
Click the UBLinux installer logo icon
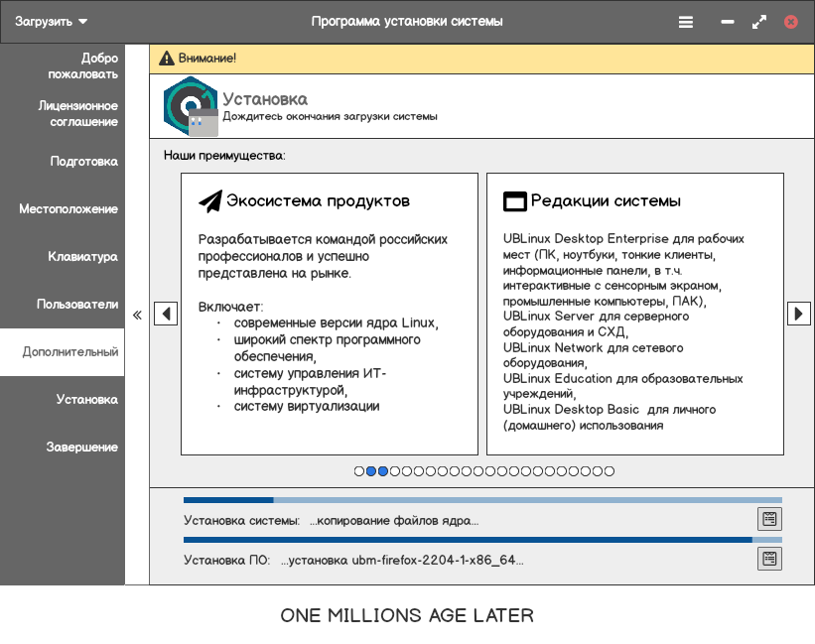[191, 106]
